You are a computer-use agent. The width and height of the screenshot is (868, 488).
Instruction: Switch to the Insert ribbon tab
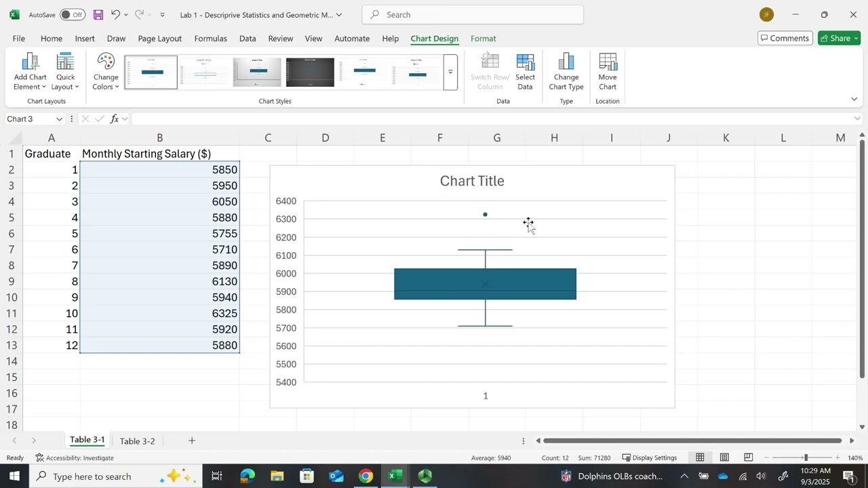pyautogui.click(x=85, y=39)
